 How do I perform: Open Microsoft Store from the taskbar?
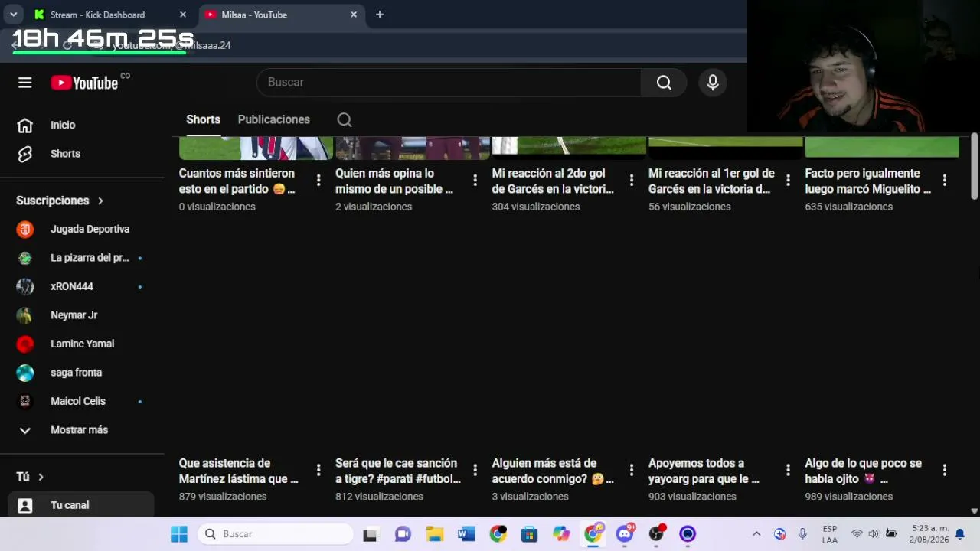530,534
